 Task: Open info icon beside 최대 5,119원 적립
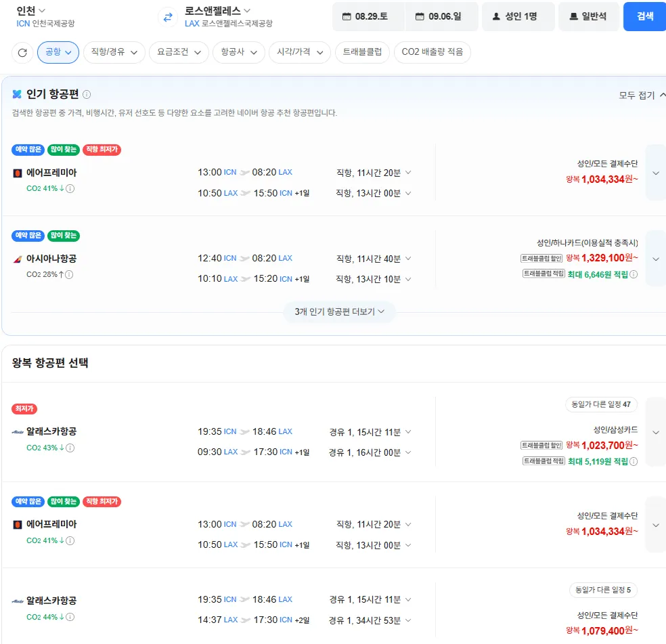point(634,461)
